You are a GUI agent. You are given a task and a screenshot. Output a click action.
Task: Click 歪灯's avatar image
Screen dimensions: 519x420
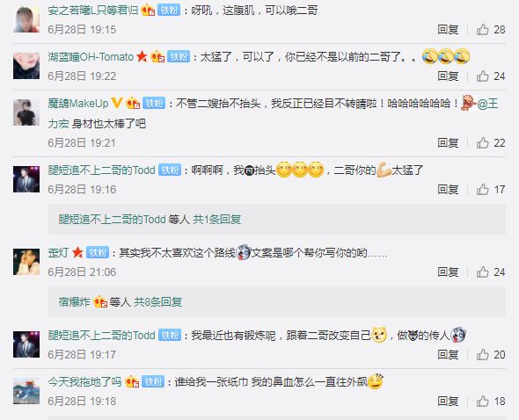(26, 262)
